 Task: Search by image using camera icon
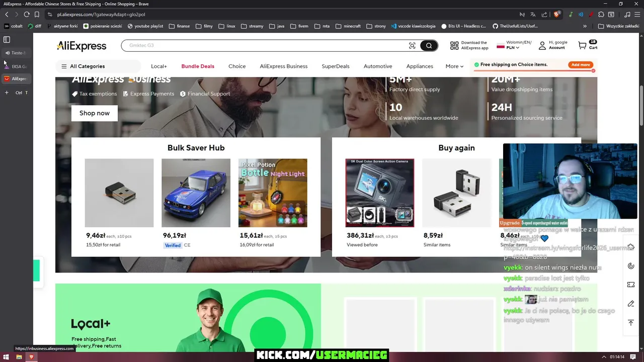(x=412, y=46)
